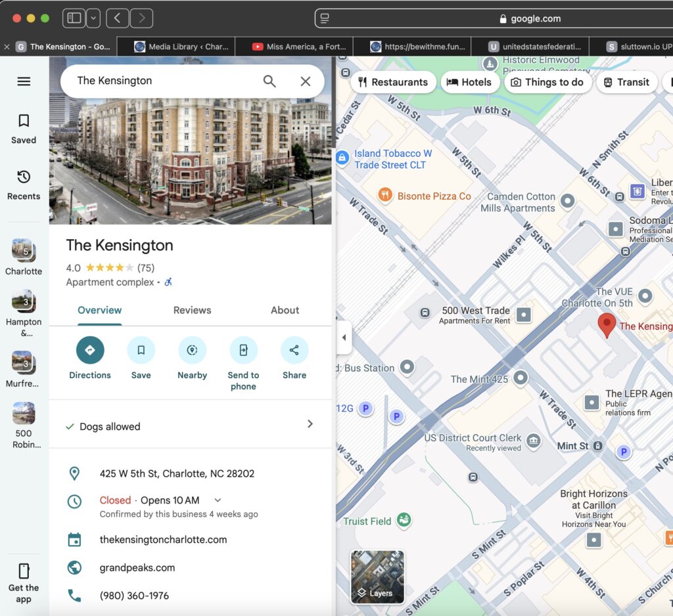Select the Truist Field marker
The height and width of the screenshot is (616, 673).
(x=404, y=520)
